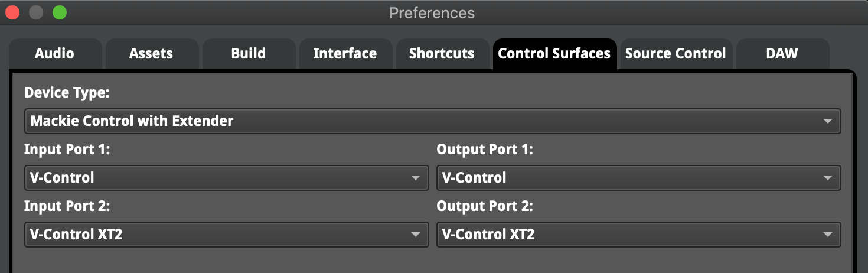Select the Build tab

point(249,54)
